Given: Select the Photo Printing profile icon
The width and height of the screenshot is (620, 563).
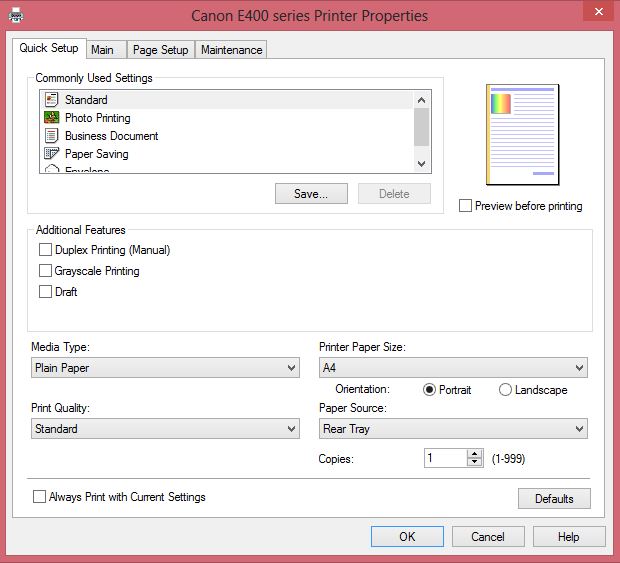Looking at the screenshot, I should tap(52, 117).
